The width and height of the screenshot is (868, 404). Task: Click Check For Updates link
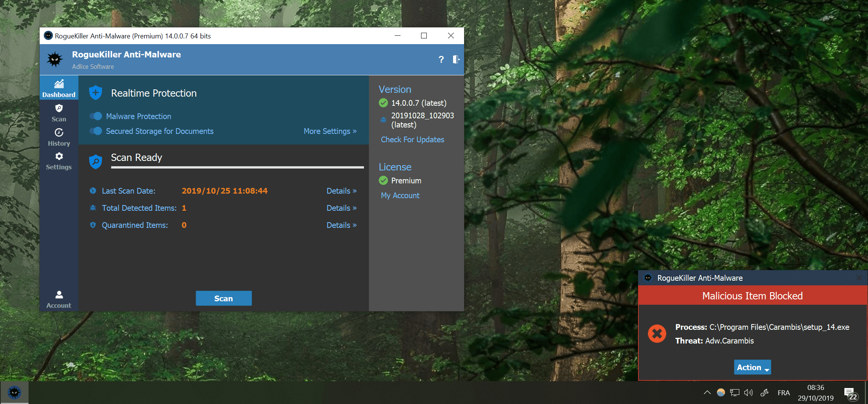coord(412,140)
